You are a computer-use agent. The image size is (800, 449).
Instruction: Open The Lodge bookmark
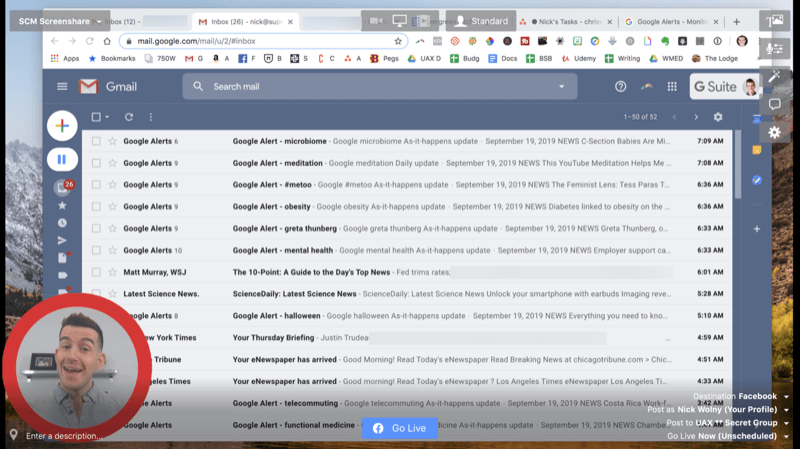coord(715,59)
